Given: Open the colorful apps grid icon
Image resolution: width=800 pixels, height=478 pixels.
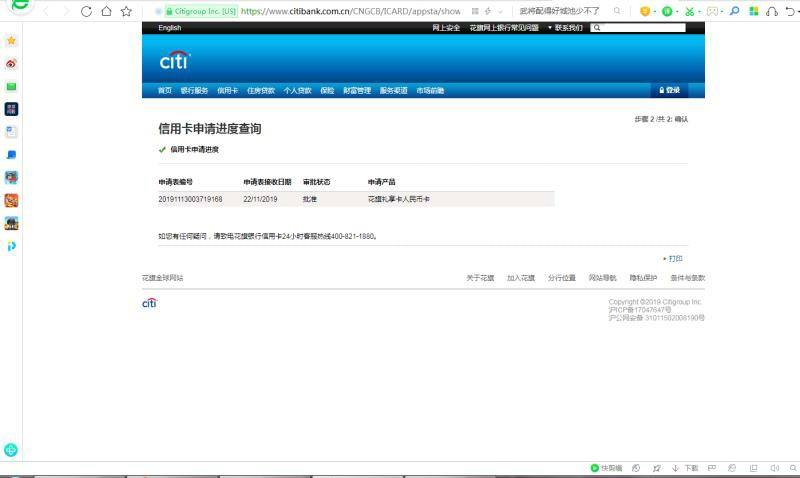Looking at the screenshot, I should [x=754, y=11].
